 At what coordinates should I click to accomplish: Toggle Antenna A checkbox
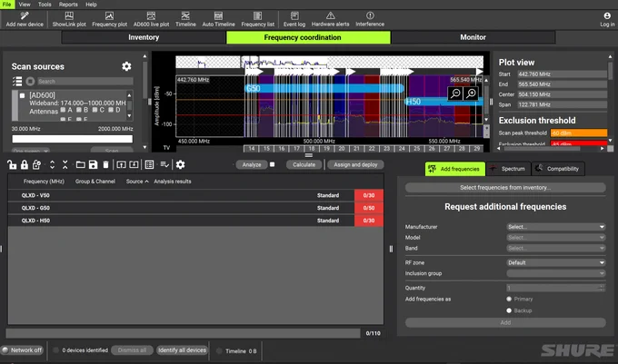click(63, 110)
